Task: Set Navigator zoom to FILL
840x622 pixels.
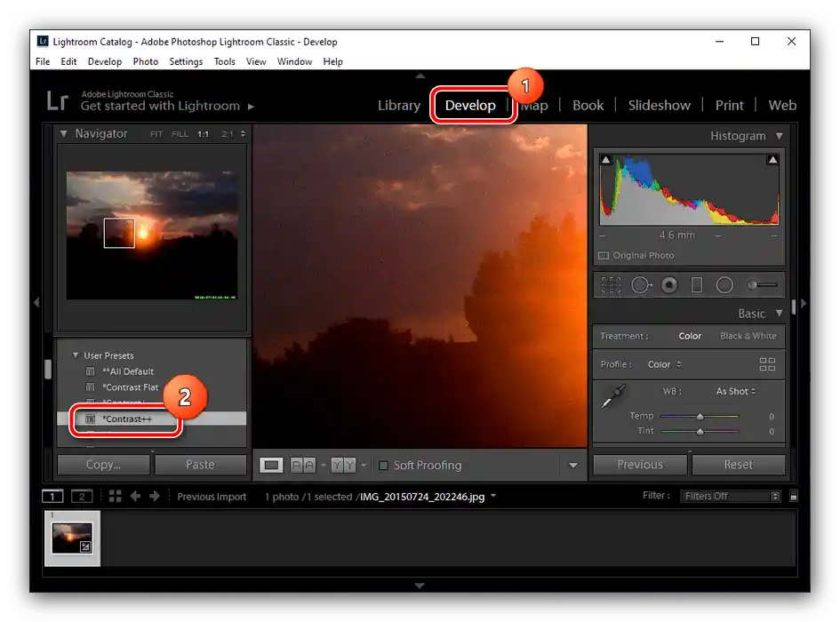Action: 180,134
